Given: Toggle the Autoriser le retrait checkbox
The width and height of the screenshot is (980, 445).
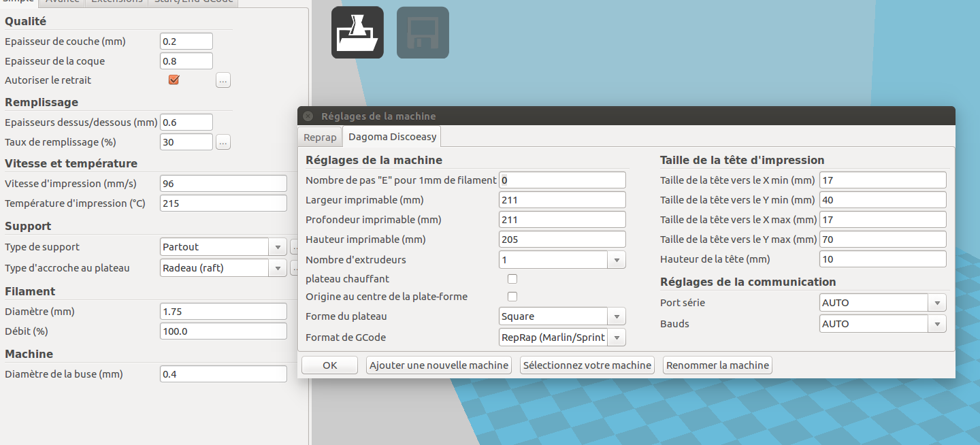Looking at the screenshot, I should [x=174, y=80].
